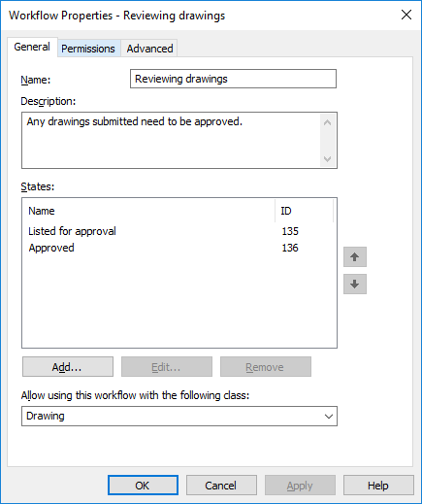Screen dimensions: 422x504
Task: Click the Cancel button
Action: point(221,486)
